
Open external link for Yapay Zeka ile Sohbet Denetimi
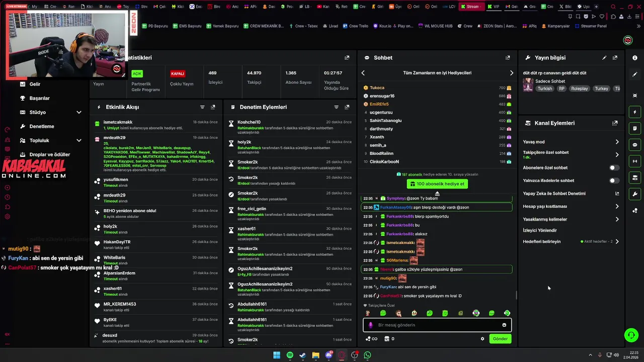tap(617, 194)
